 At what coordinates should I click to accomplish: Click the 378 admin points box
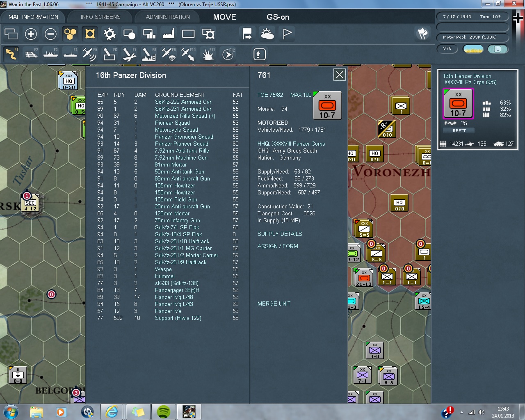pyautogui.click(x=447, y=48)
